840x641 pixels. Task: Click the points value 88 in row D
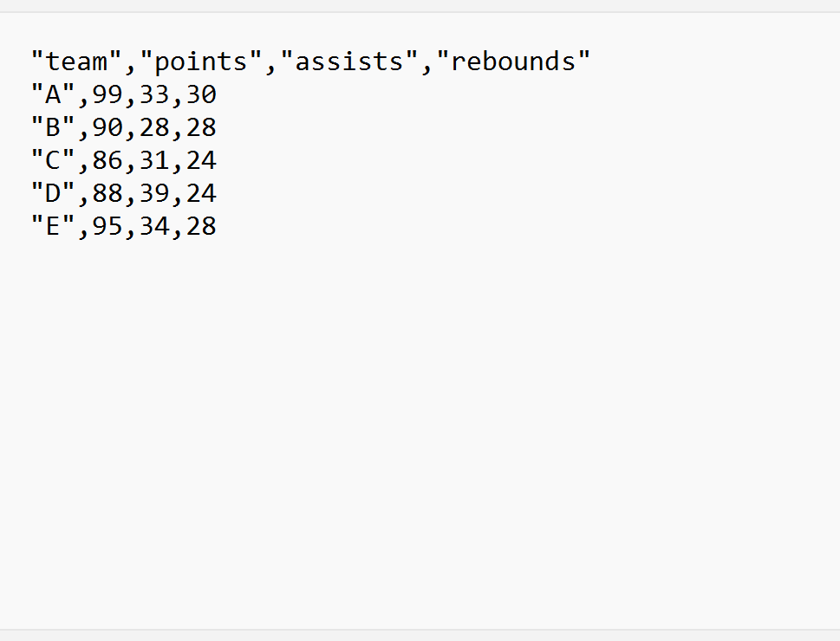coord(107,193)
